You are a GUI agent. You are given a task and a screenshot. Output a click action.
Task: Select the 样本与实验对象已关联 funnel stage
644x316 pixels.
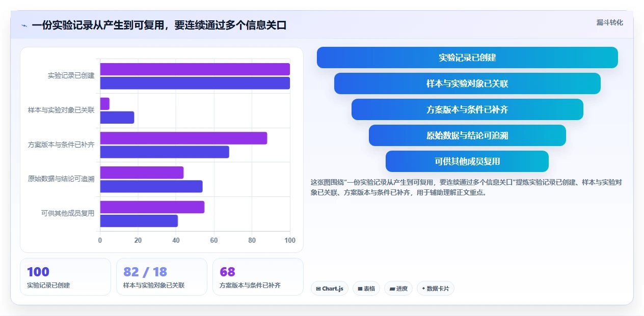click(467, 83)
